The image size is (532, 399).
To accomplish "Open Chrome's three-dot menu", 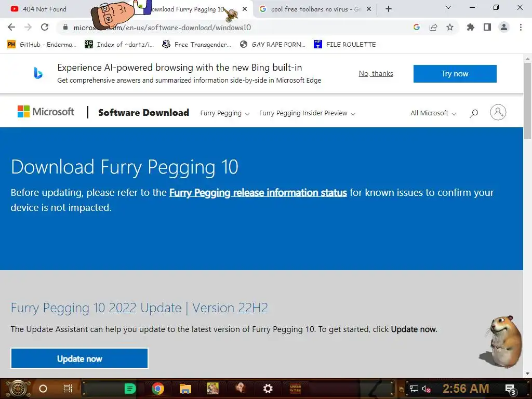I will pos(521,27).
